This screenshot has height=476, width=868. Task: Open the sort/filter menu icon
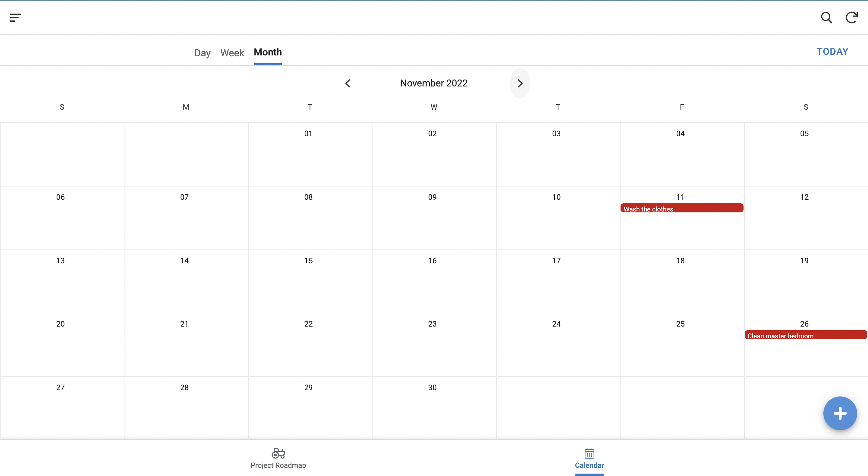15,17
